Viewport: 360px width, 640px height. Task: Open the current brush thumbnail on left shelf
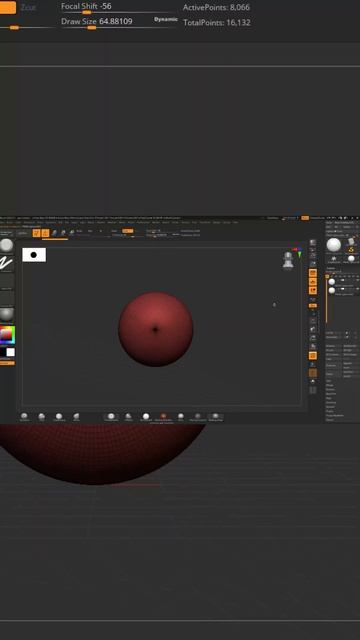click(x=7, y=246)
